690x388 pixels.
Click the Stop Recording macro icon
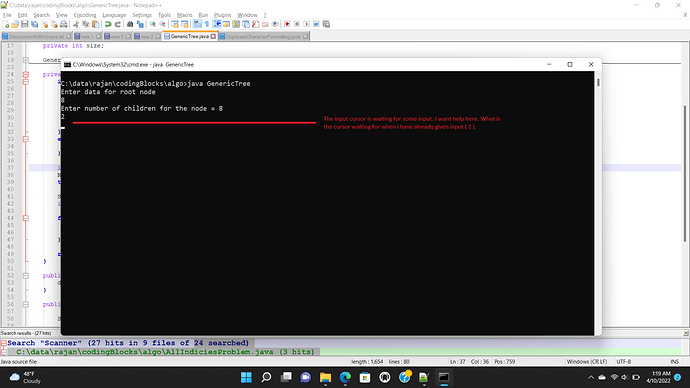(x=297, y=24)
